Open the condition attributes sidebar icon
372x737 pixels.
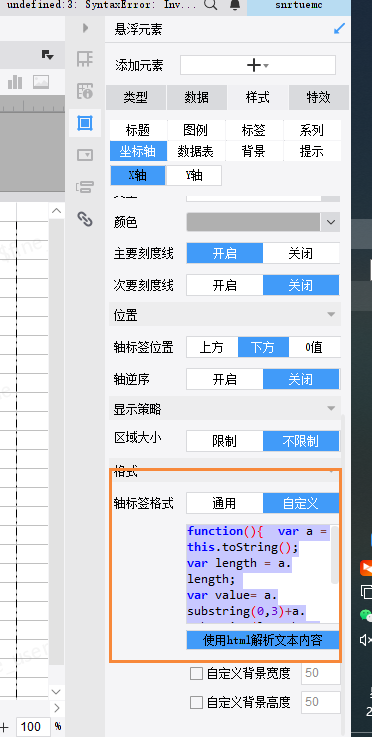coord(85,187)
